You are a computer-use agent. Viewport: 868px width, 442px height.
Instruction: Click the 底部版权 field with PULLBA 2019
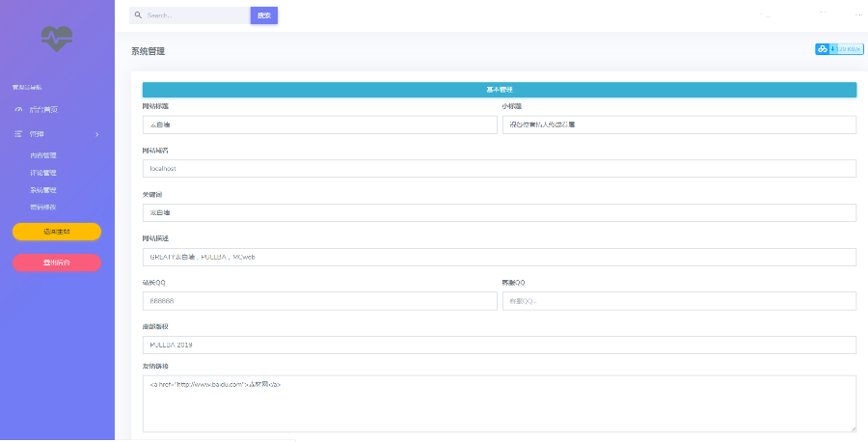[x=500, y=345]
